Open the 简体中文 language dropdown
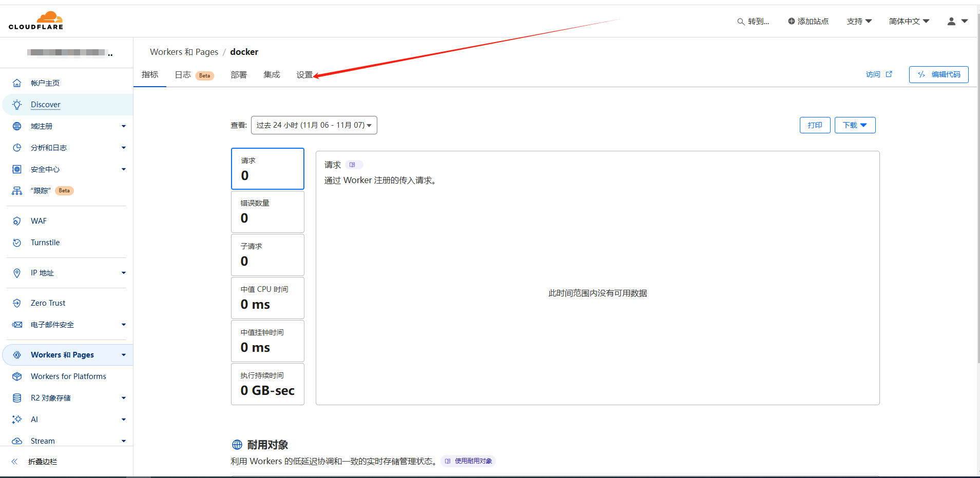Viewport: 980px width, 478px height. tap(909, 21)
